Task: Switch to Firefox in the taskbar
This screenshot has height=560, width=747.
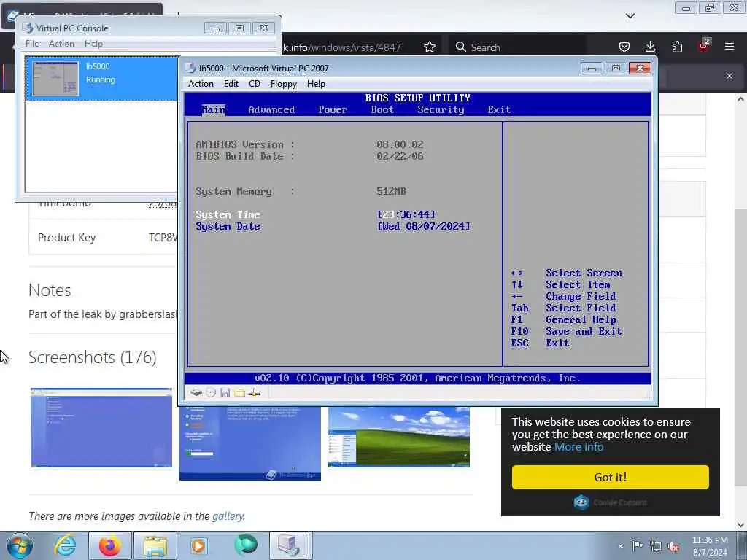Action: point(109,545)
